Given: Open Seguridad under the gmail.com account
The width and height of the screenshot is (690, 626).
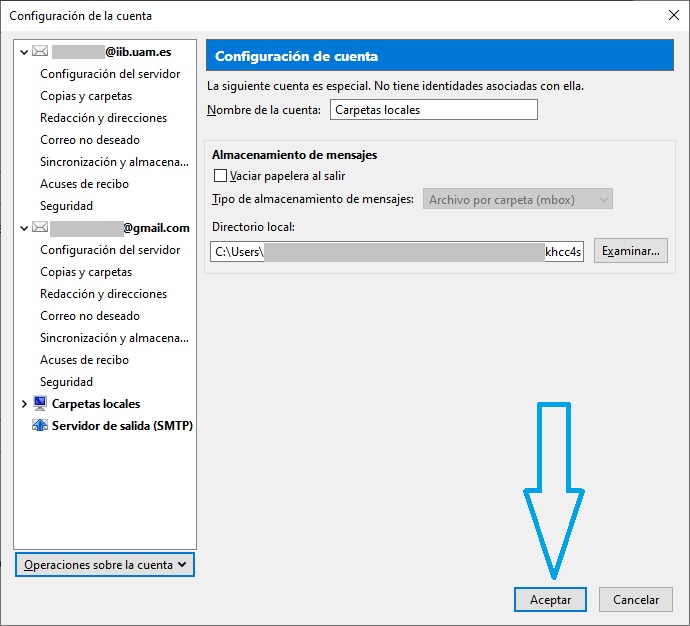Looking at the screenshot, I should coord(66,382).
